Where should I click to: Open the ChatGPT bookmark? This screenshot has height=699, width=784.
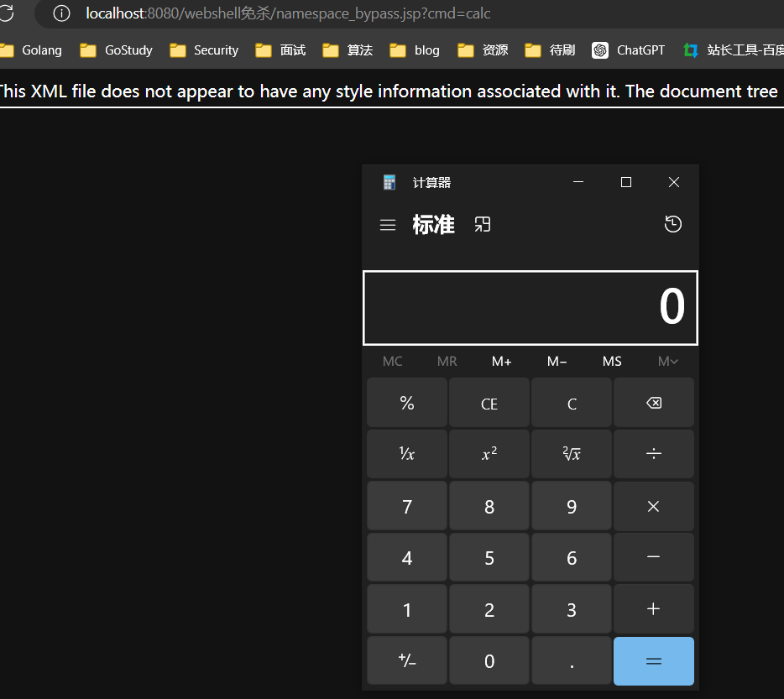(629, 50)
